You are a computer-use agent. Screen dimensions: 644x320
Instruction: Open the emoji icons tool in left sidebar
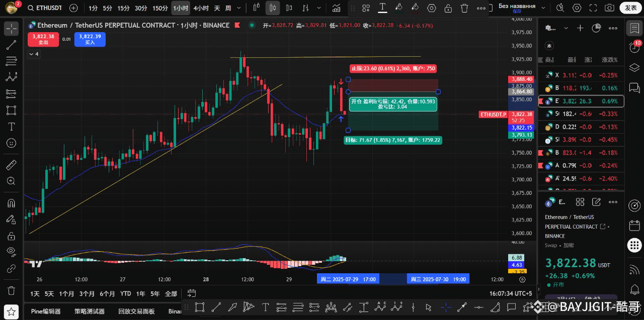(x=11, y=143)
